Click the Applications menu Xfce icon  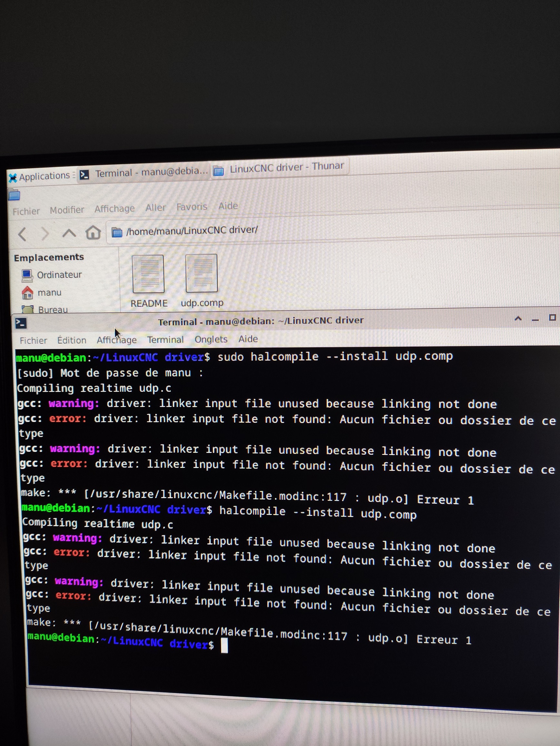13,178
